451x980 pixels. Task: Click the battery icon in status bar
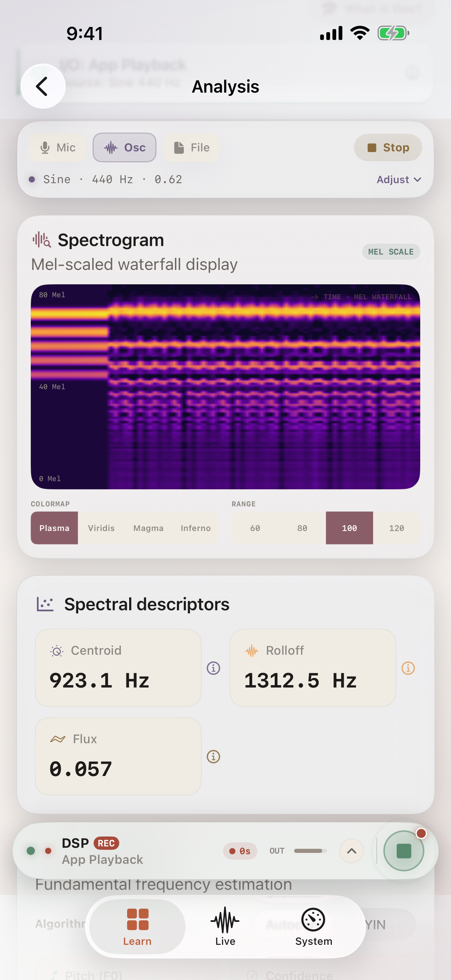(x=393, y=33)
